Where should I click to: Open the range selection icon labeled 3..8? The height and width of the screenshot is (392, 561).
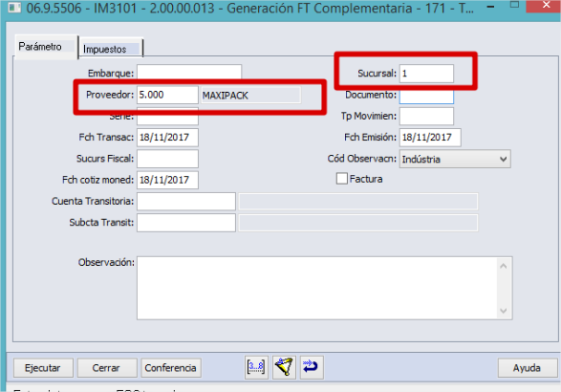(256, 367)
